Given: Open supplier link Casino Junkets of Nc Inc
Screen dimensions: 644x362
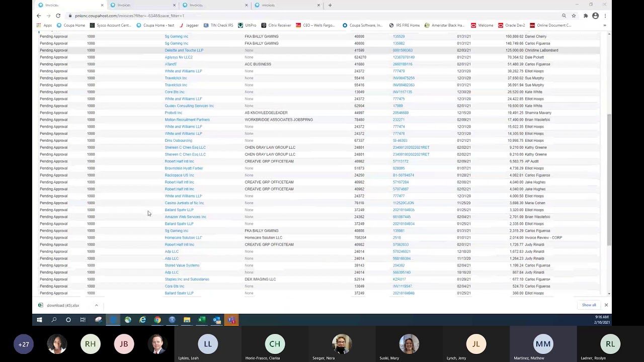Looking at the screenshot, I should (184, 203).
